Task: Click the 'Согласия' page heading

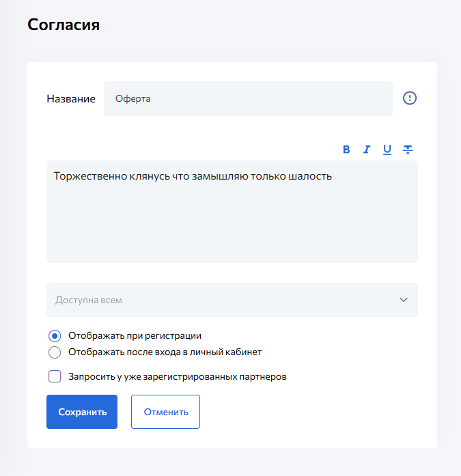Action: coord(64,25)
